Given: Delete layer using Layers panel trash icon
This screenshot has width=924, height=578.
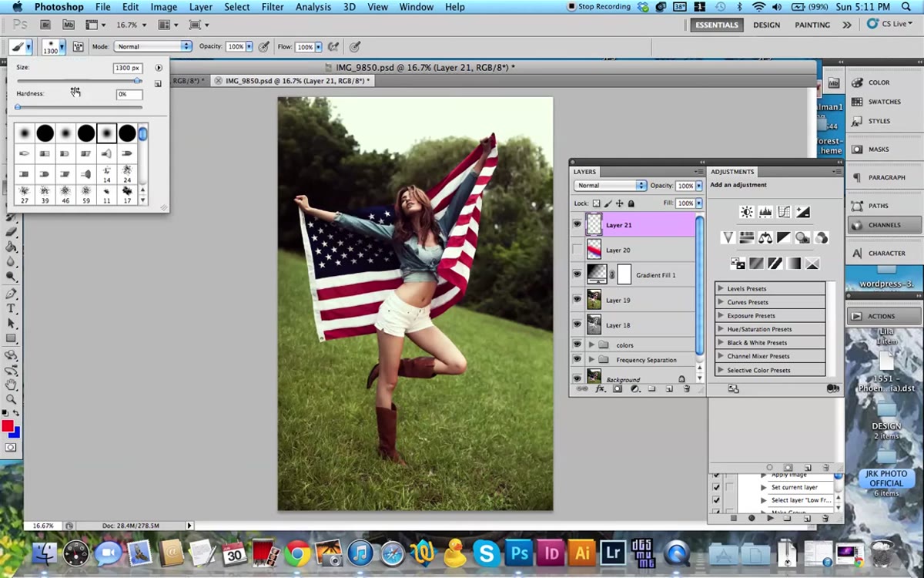Looking at the screenshot, I should (x=686, y=389).
